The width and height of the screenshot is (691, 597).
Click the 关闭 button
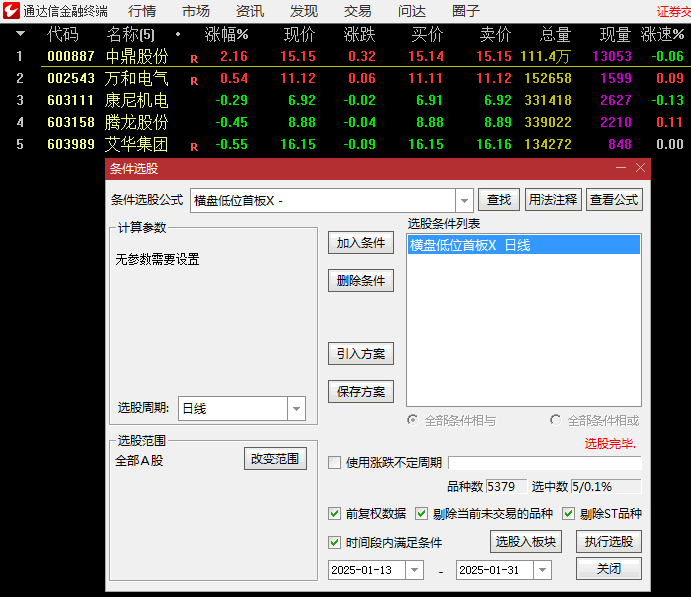click(x=609, y=569)
